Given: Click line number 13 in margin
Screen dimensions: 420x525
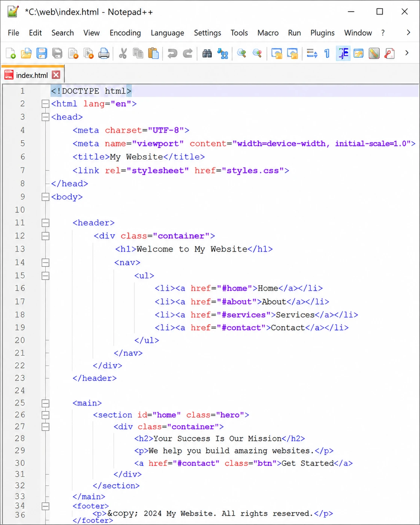Looking at the screenshot, I should (20, 249).
